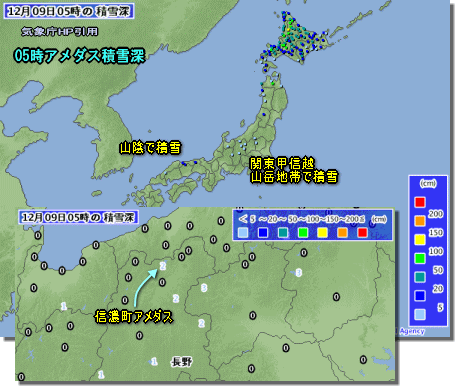Click the 長野 prefecture label
455x386 pixels.
[182, 362]
